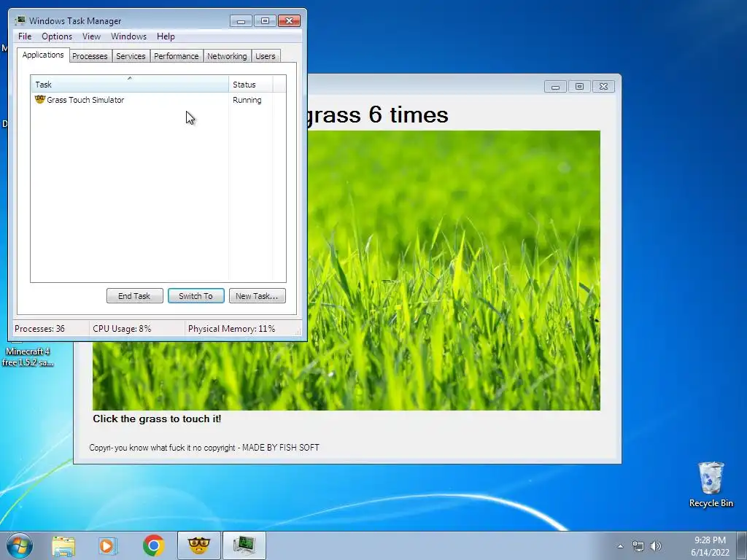
Task: Click the New Task... button
Action: tap(258, 296)
